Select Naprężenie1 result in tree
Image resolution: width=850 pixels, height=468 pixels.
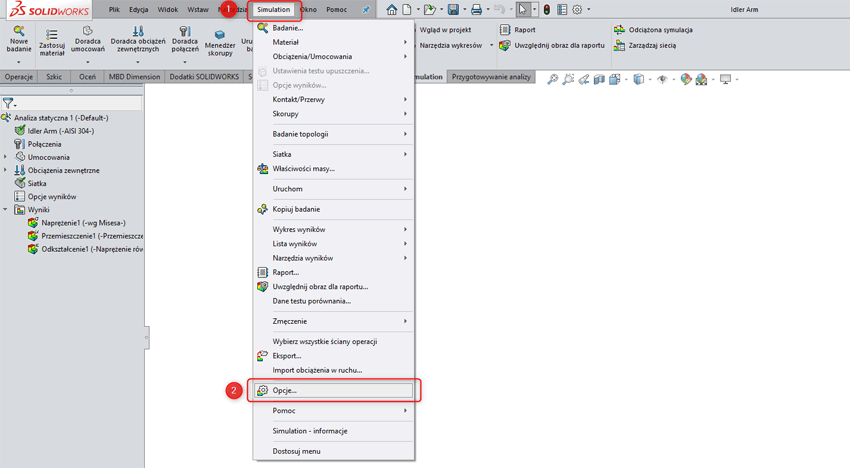pos(78,223)
